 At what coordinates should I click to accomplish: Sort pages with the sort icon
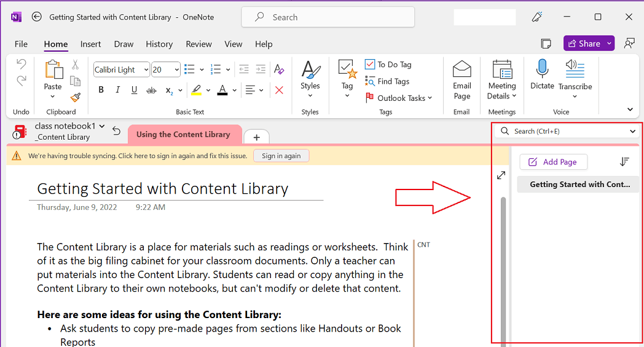point(624,162)
